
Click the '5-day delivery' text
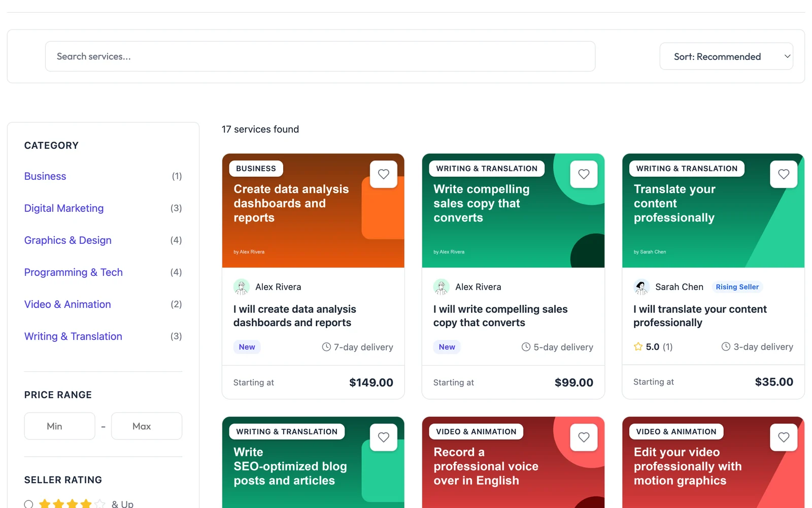(563, 347)
